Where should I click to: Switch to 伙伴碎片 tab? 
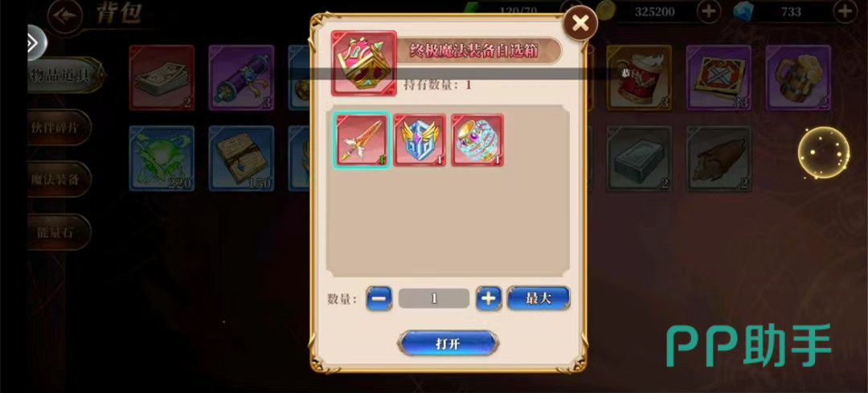[59, 127]
